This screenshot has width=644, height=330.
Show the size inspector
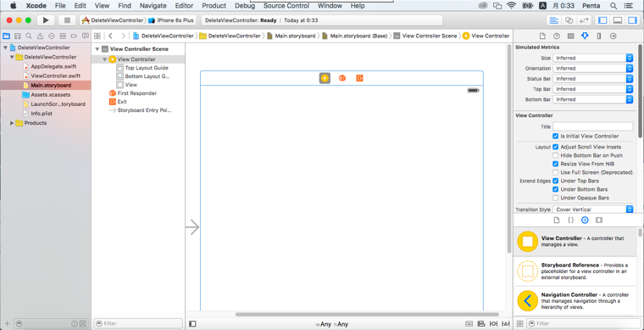click(599, 36)
